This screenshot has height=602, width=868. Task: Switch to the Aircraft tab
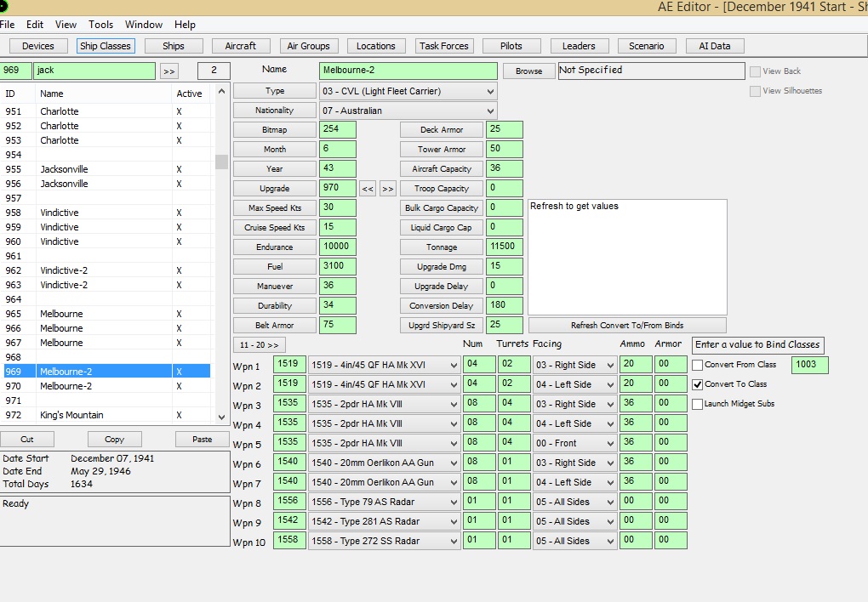[240, 46]
